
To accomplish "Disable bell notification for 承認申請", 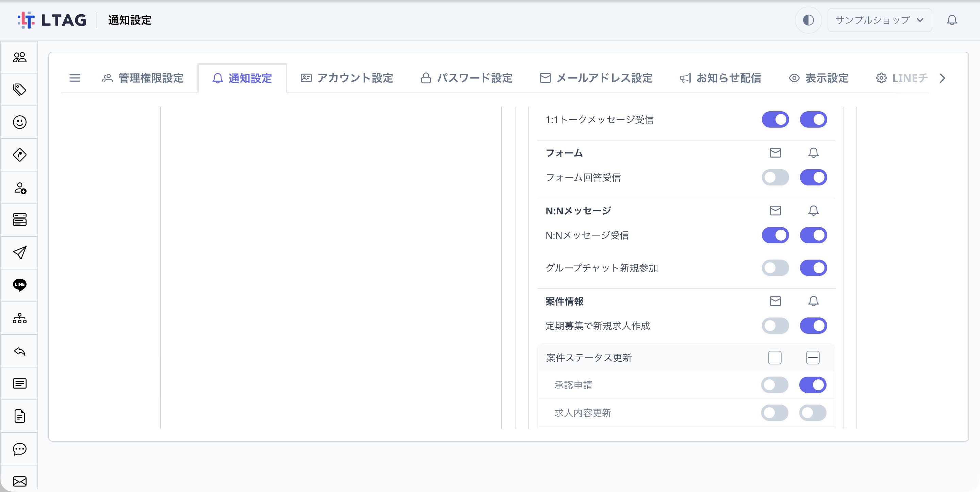I will pos(813,385).
